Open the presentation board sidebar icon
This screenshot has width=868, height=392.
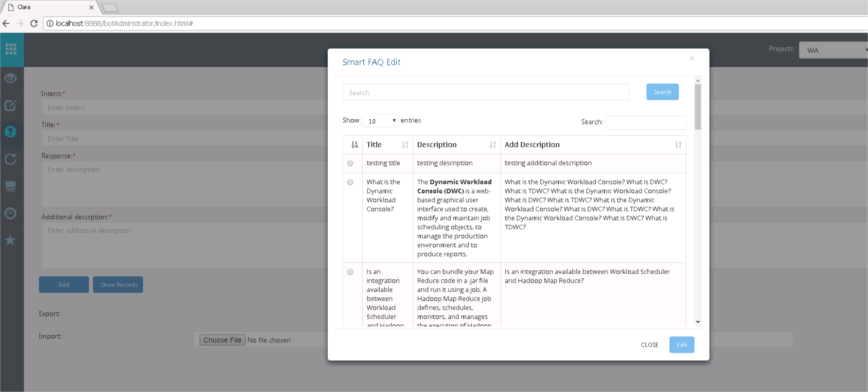(x=11, y=186)
